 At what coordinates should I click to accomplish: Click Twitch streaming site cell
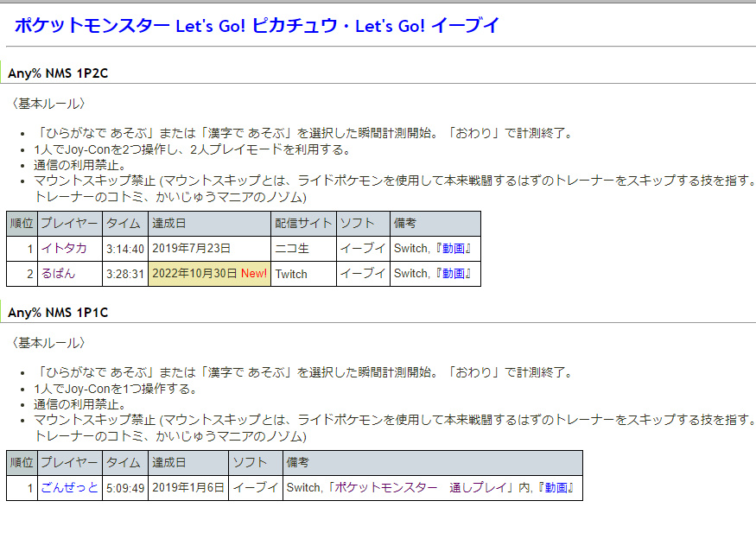[304, 274]
